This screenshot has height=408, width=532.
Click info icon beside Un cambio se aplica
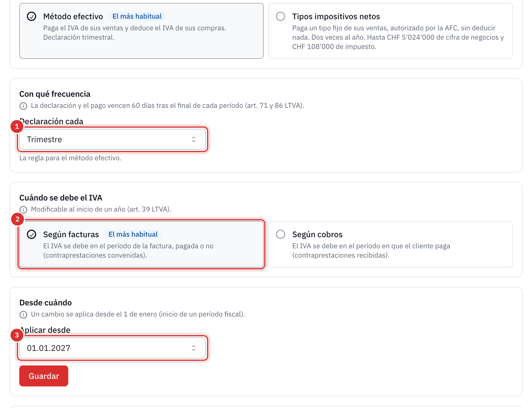[x=23, y=314]
